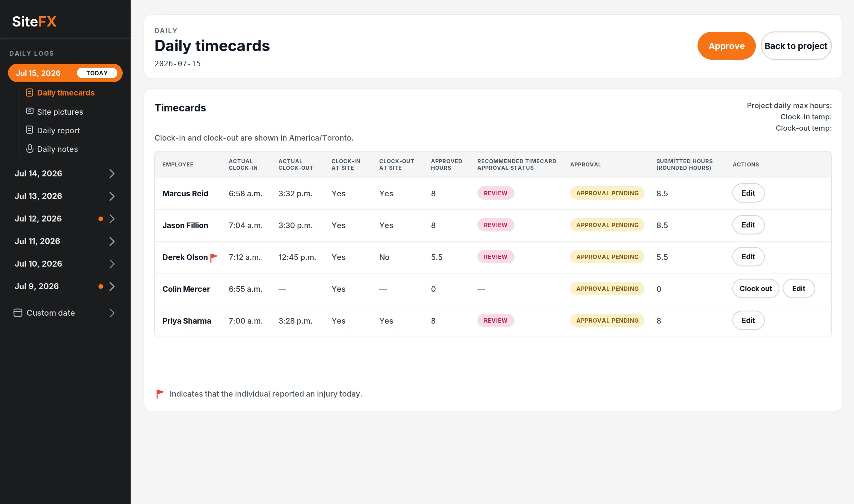
Task: Edit Derek Olson's timecard
Action: click(748, 257)
